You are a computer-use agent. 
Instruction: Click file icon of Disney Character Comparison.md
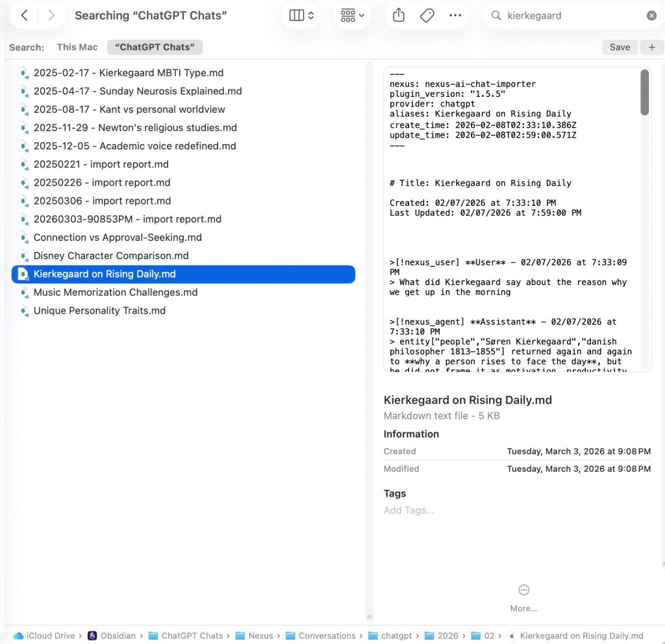[x=24, y=256]
